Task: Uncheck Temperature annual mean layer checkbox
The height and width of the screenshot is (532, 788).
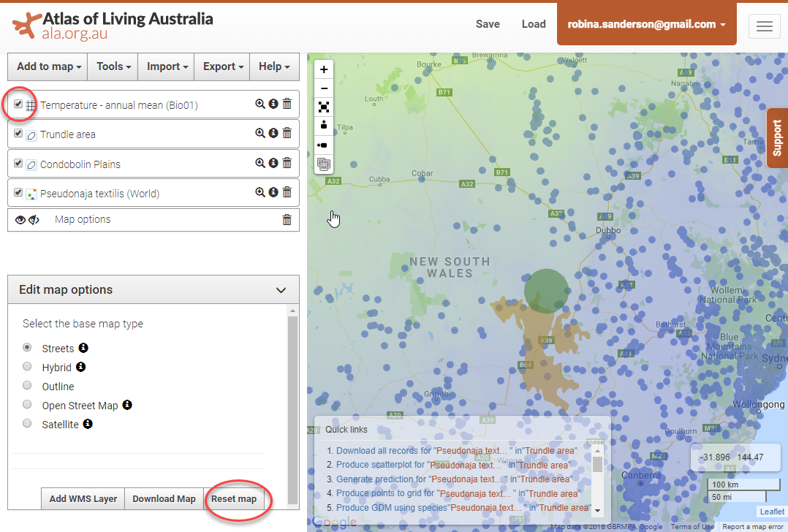Action: click(x=18, y=104)
